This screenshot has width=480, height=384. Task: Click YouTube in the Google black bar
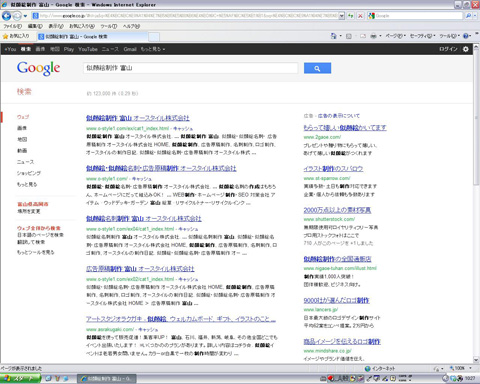(x=88, y=49)
